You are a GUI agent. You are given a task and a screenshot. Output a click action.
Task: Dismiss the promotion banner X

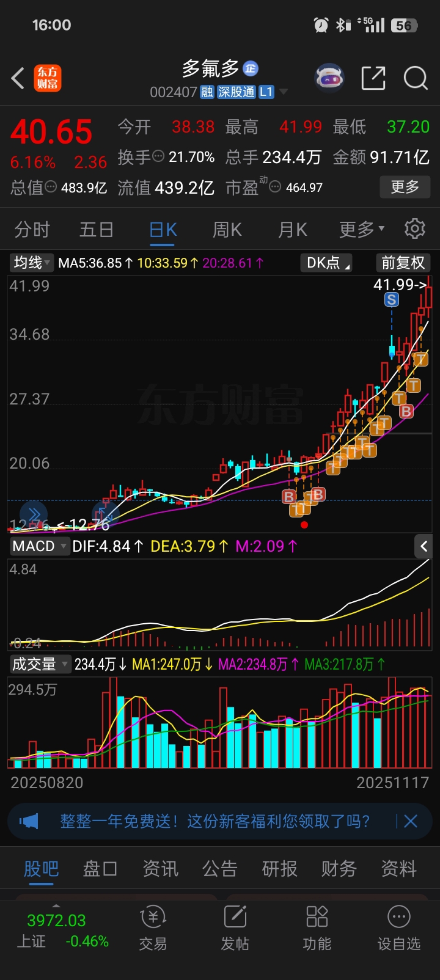411,821
